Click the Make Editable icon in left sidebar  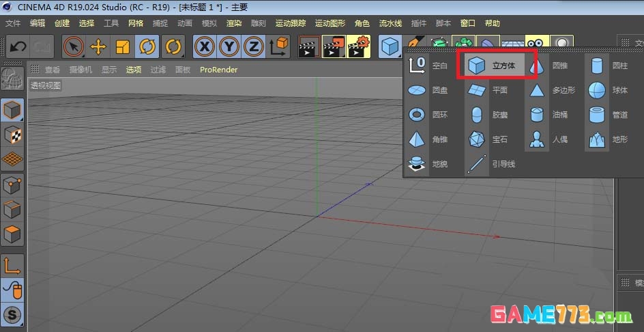tap(12, 79)
